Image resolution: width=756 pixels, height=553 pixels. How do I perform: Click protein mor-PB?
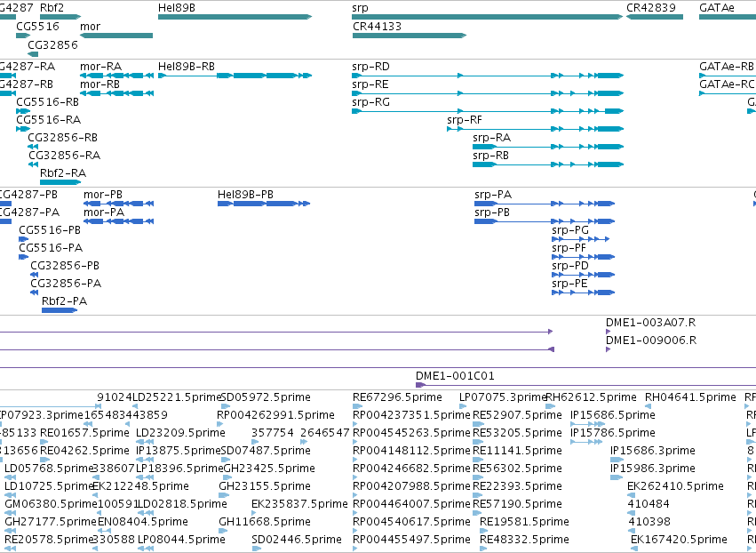(x=119, y=204)
